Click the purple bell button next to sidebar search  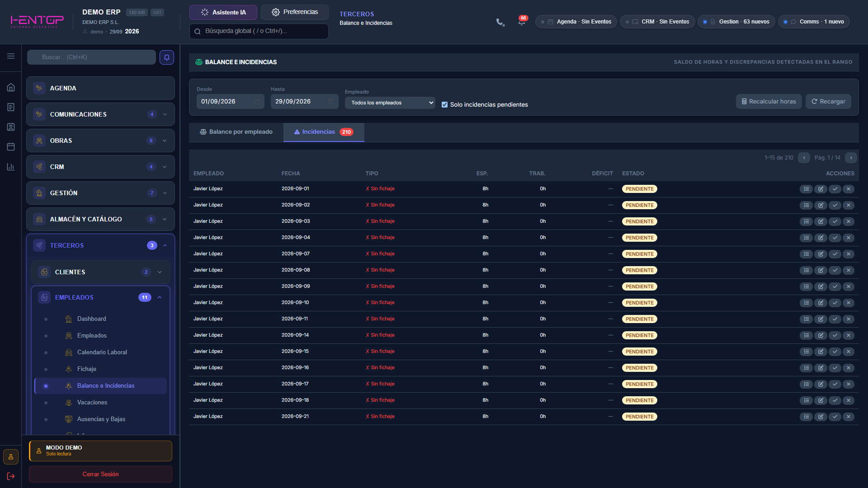point(167,57)
